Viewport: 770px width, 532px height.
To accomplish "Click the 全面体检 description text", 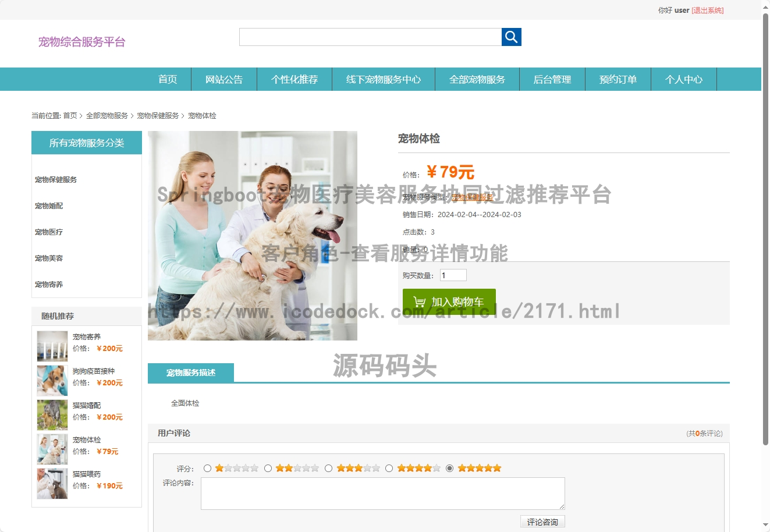I will (185, 403).
